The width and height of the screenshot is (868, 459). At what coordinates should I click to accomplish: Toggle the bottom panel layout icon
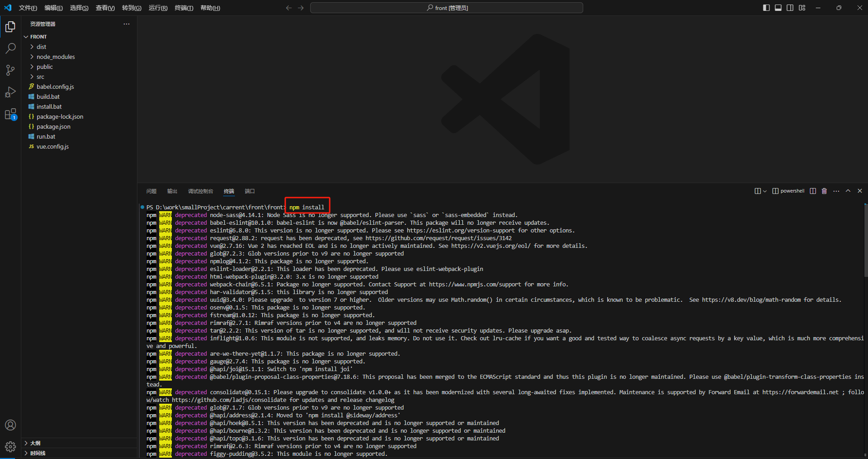pyautogui.click(x=778, y=8)
